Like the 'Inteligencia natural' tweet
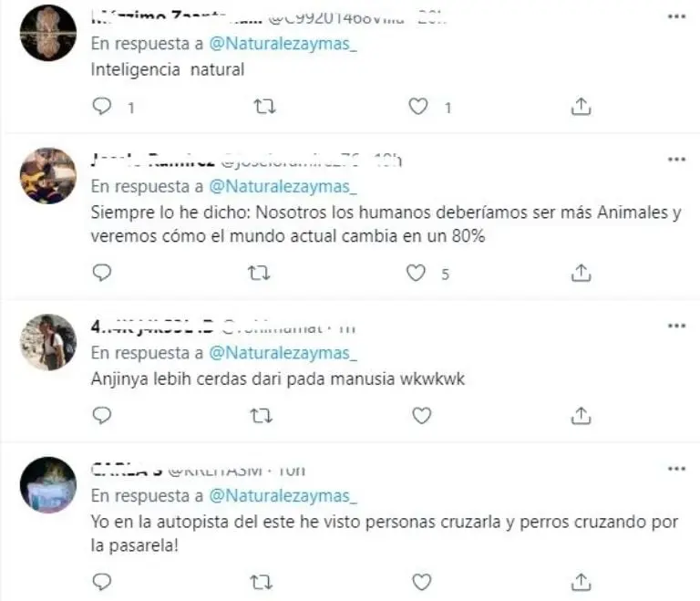 pos(418,107)
